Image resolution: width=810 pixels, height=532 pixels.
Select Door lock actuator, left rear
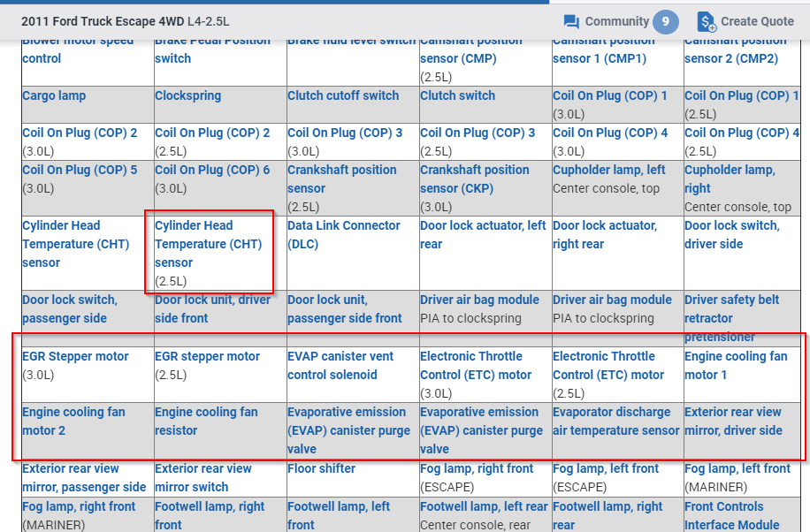[483, 234]
